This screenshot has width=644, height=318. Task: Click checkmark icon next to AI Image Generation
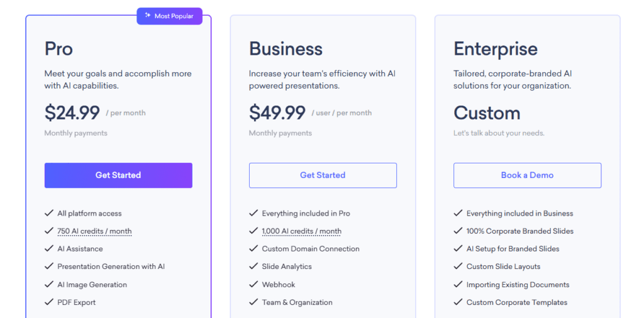(x=49, y=285)
